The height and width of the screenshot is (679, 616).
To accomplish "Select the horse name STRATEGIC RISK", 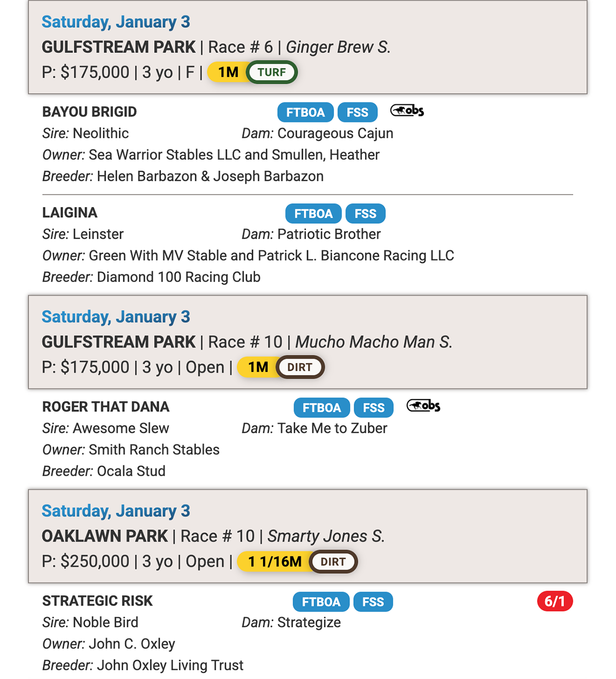I will [x=98, y=601].
